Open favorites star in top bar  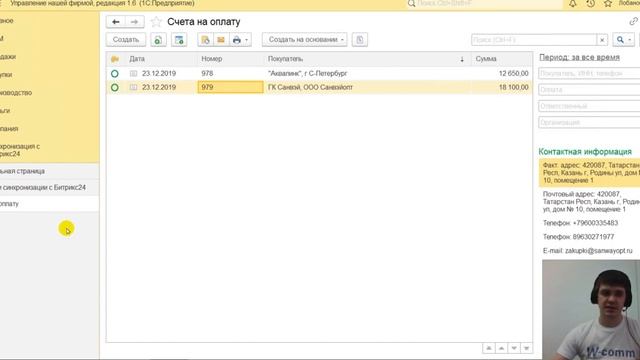click(608, 4)
